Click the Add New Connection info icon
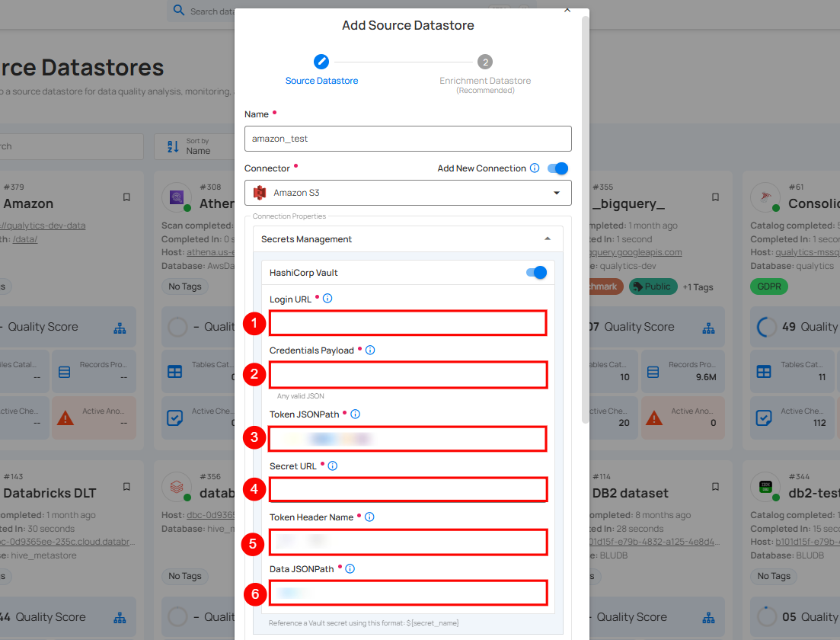The image size is (840, 640). pos(535,168)
